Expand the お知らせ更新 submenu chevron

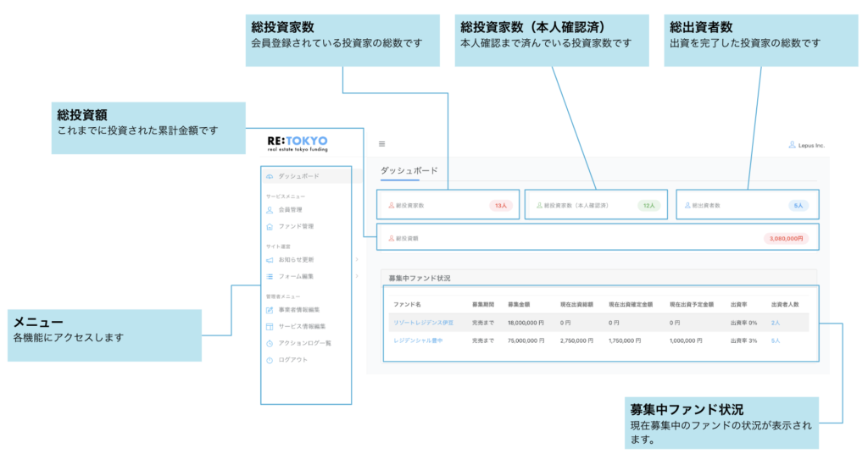[357, 259]
